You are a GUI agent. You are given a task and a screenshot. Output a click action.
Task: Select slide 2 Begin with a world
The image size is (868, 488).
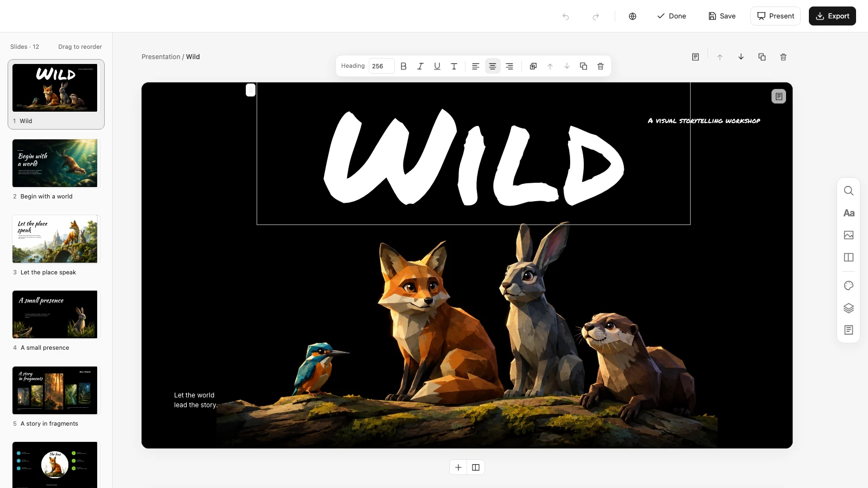(55, 170)
